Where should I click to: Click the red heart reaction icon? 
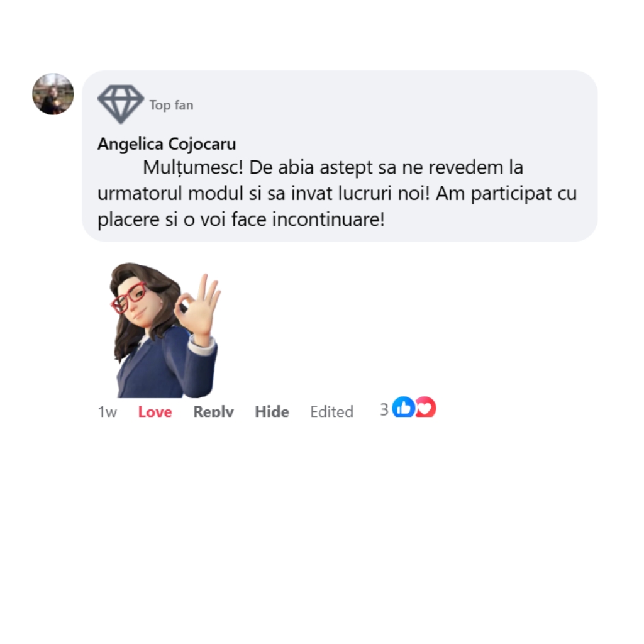coord(426,408)
